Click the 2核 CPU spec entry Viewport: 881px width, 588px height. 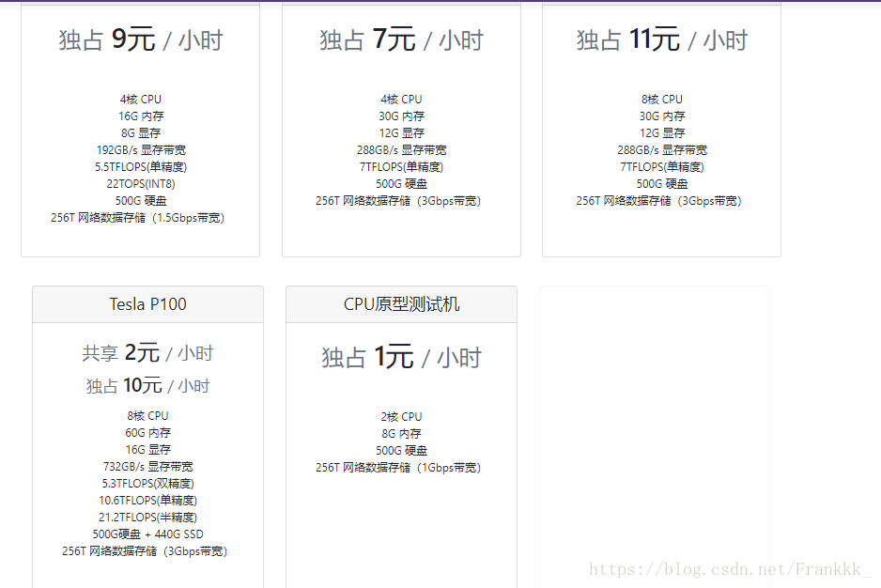399,416
